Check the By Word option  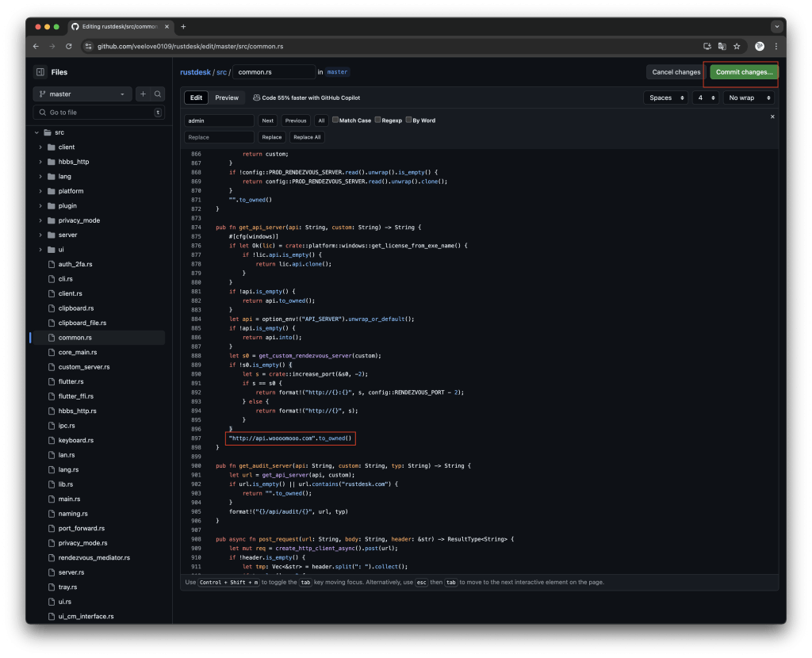pos(408,121)
